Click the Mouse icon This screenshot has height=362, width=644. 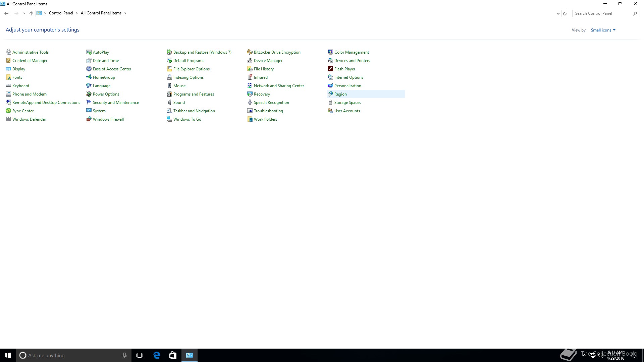(169, 85)
